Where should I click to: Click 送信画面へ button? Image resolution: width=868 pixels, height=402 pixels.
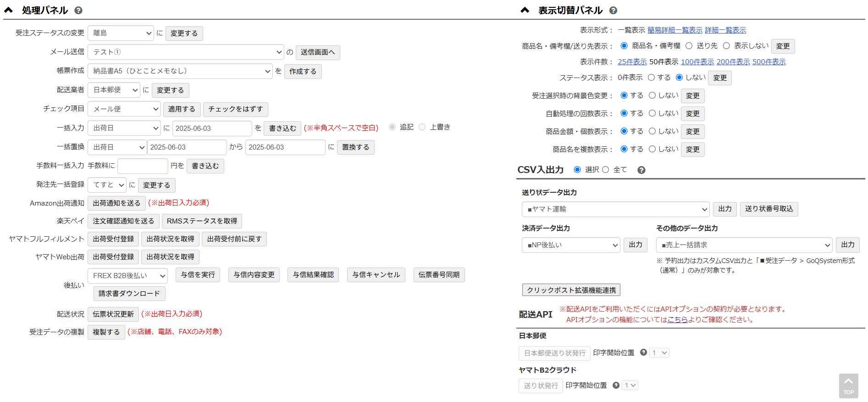coord(318,52)
